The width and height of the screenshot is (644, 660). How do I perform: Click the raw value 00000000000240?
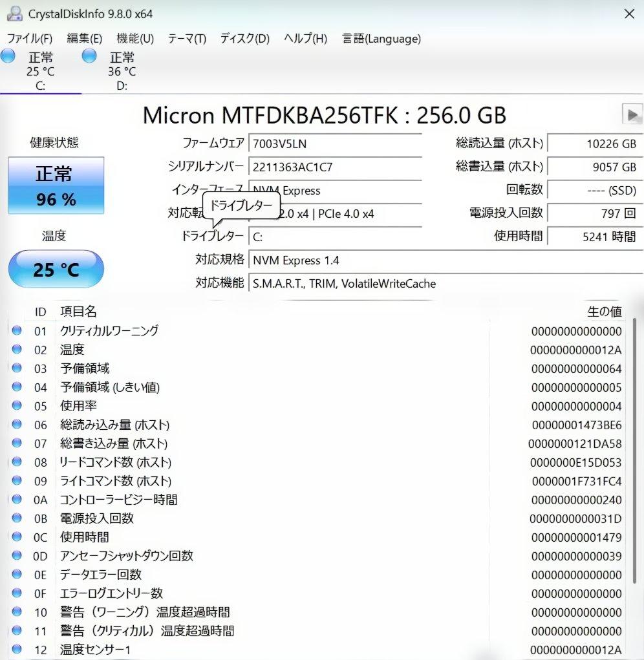[576, 500]
